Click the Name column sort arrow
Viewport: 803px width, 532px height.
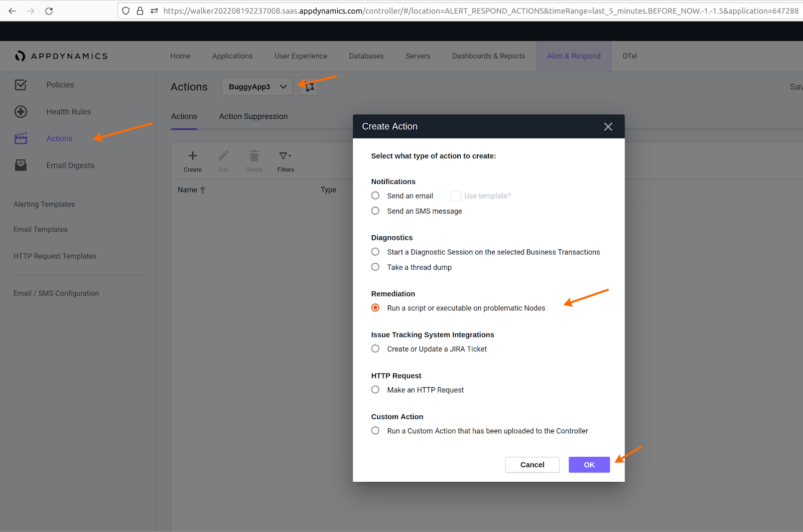pos(203,190)
